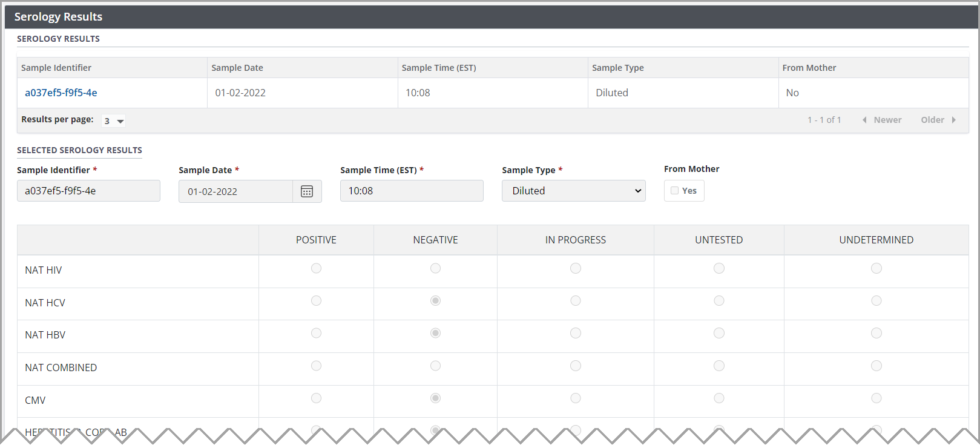Select NEGATIVE for NAT HCV

tap(435, 301)
